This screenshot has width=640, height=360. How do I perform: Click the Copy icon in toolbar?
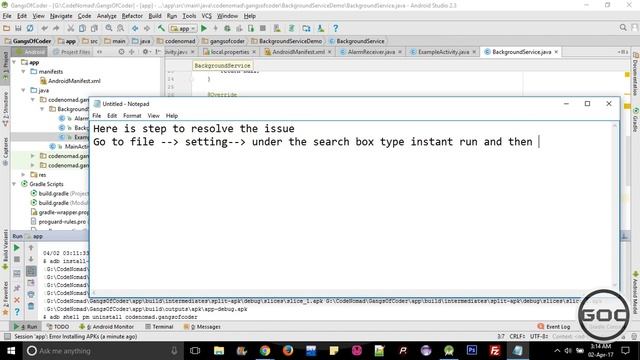[x=82, y=28]
